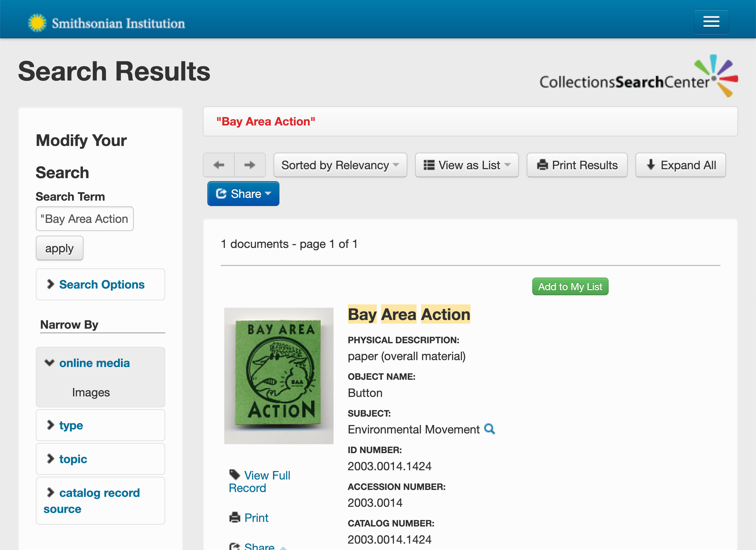The image size is (756, 550).
Task: Open the Bay Area Action button thumbnail
Action: 279,375
